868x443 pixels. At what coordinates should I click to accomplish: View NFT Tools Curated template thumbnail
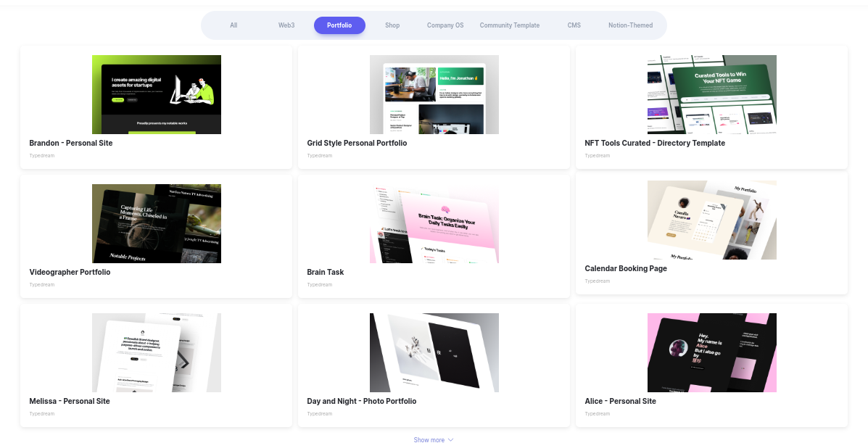(712, 95)
